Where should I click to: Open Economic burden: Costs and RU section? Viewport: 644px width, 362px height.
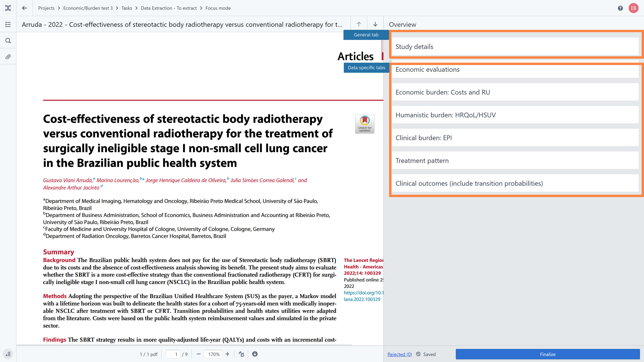click(515, 92)
